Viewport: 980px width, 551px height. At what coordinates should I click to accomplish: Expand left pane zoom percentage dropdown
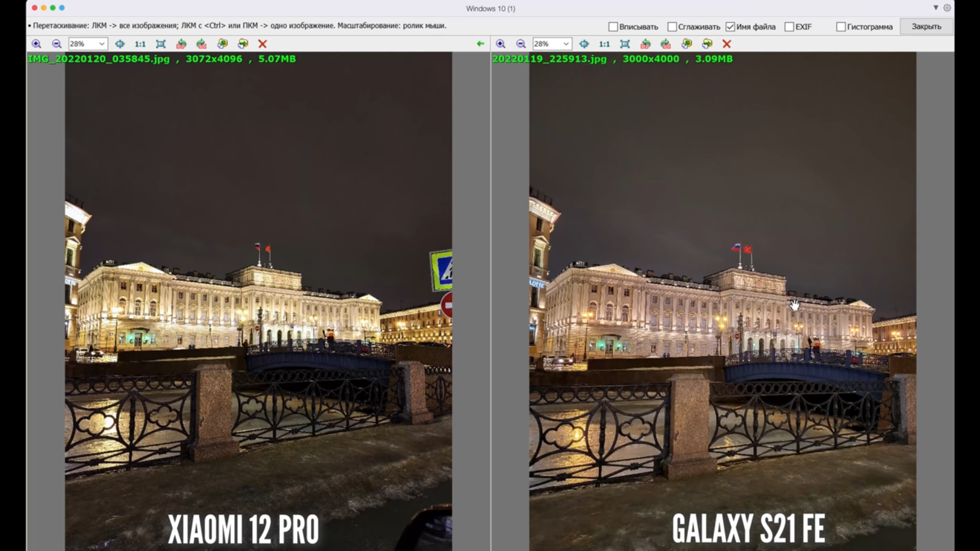pyautogui.click(x=102, y=44)
